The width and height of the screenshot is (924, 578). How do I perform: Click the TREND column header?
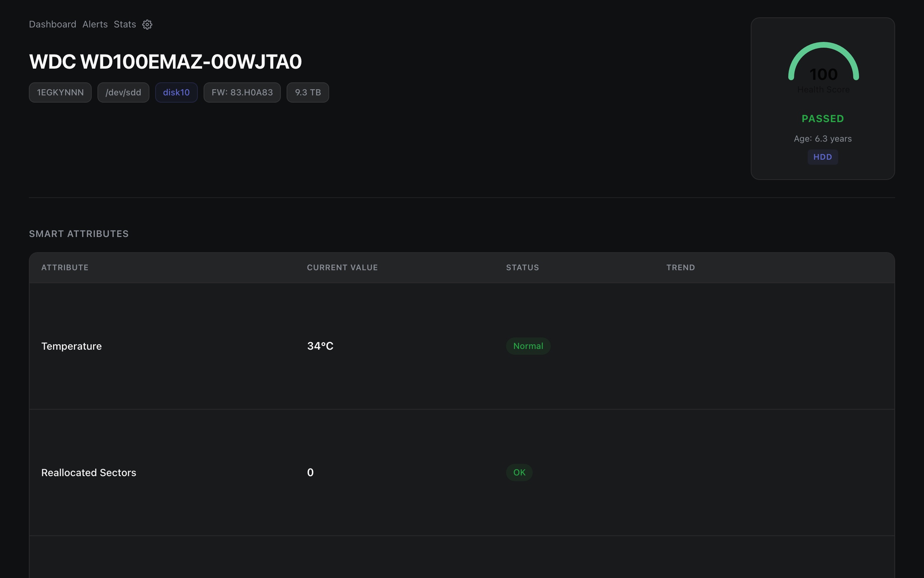tap(681, 268)
